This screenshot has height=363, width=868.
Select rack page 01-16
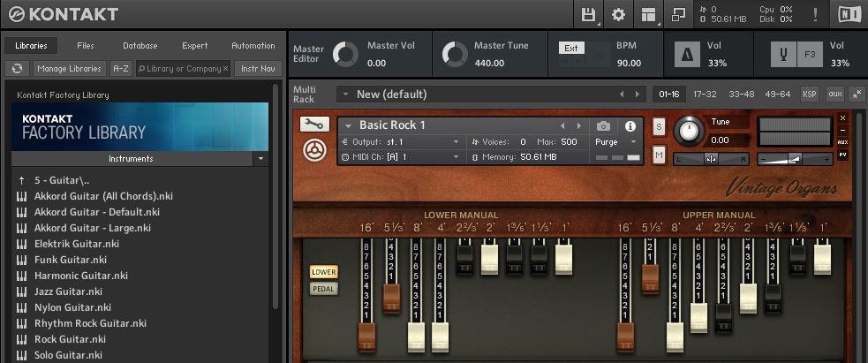click(x=668, y=95)
